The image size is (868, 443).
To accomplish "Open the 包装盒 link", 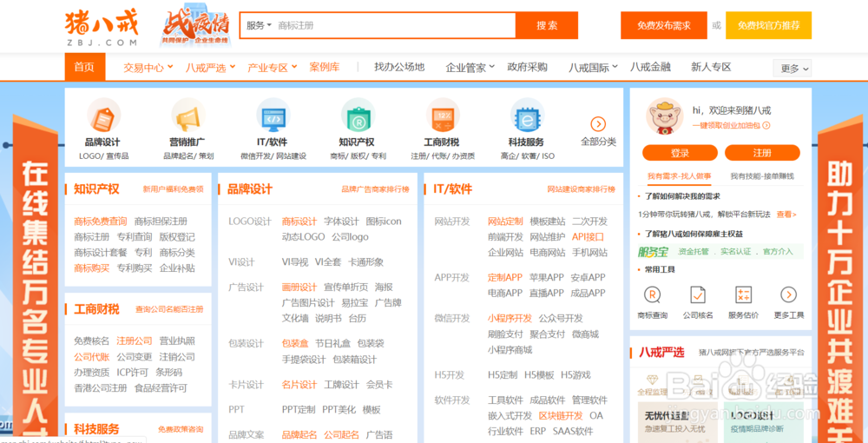I will (x=295, y=343).
